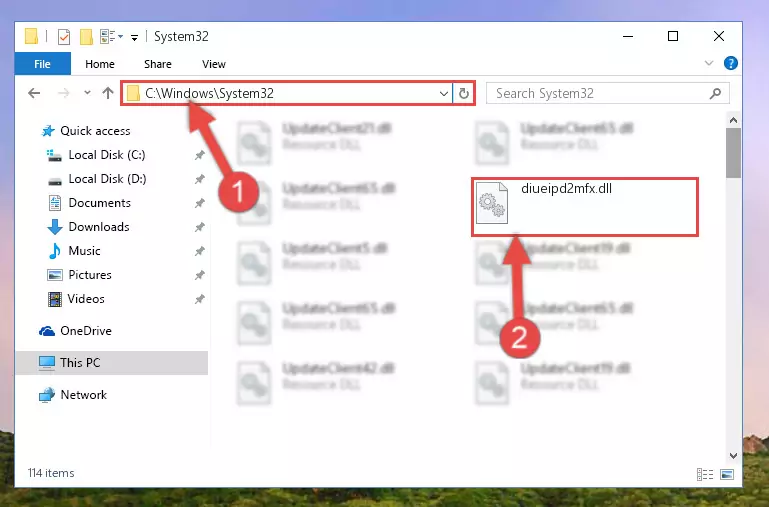Screen dimensions: 769x507
Task: Open the Customize Quick Access Toolbar dropdown
Action: click(x=134, y=37)
